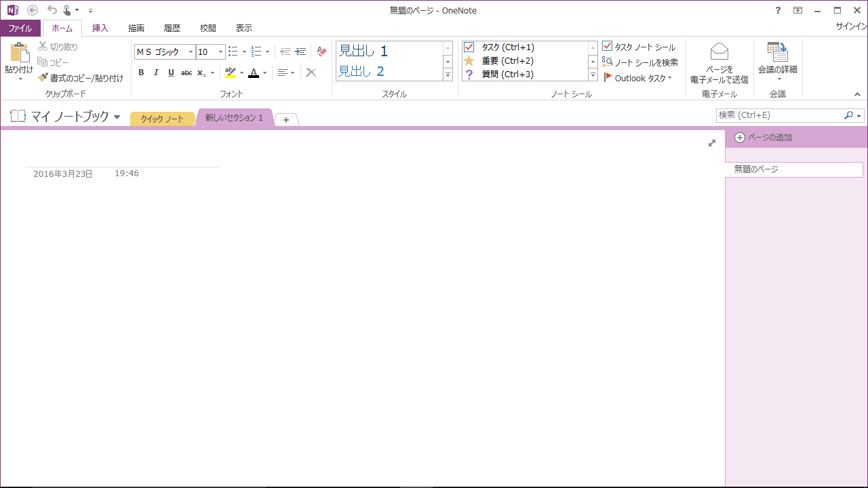The height and width of the screenshot is (488, 868).
Task: Toggle the Task tag checkbox in gallery
Action: [x=469, y=47]
